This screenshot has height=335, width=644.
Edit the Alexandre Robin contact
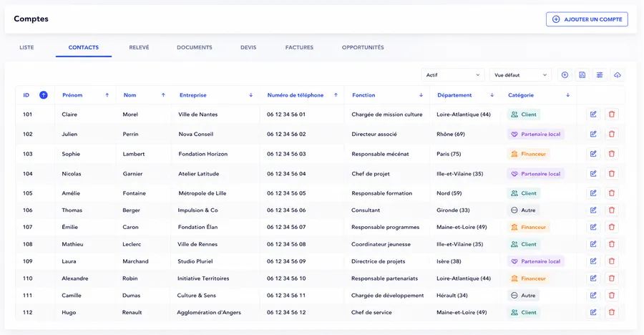[593, 278]
